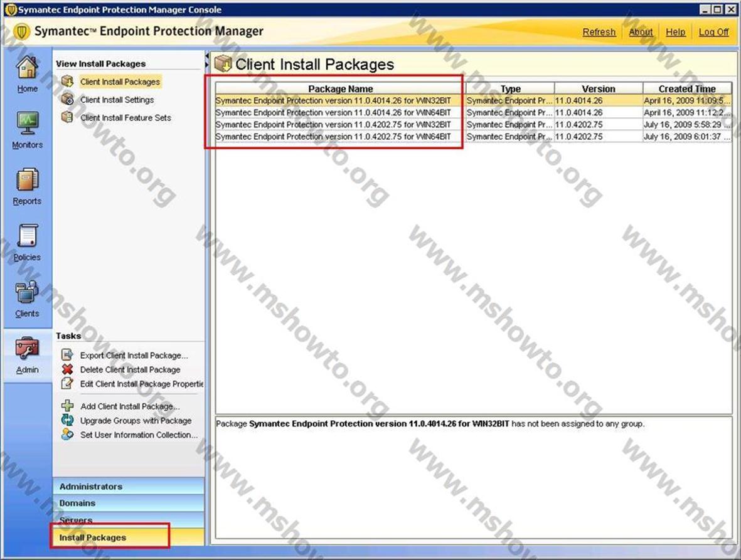Choose Edit Client Install Package Properties task

tap(141, 384)
